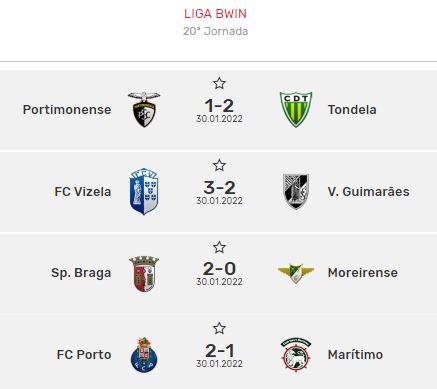The height and width of the screenshot is (389, 437).
Task: Open the 1-2 score match details
Action: (x=219, y=106)
